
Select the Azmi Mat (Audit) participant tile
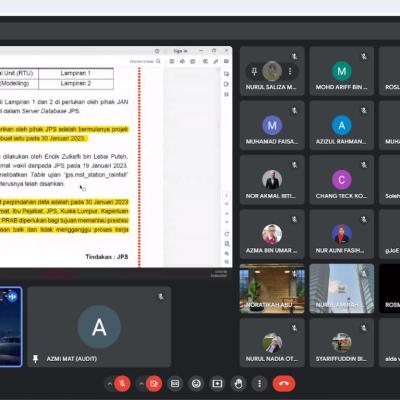tap(99, 327)
